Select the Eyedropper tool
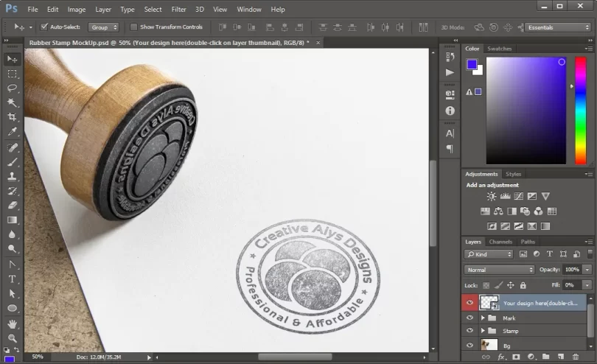The height and width of the screenshot is (364, 597). tap(13, 132)
